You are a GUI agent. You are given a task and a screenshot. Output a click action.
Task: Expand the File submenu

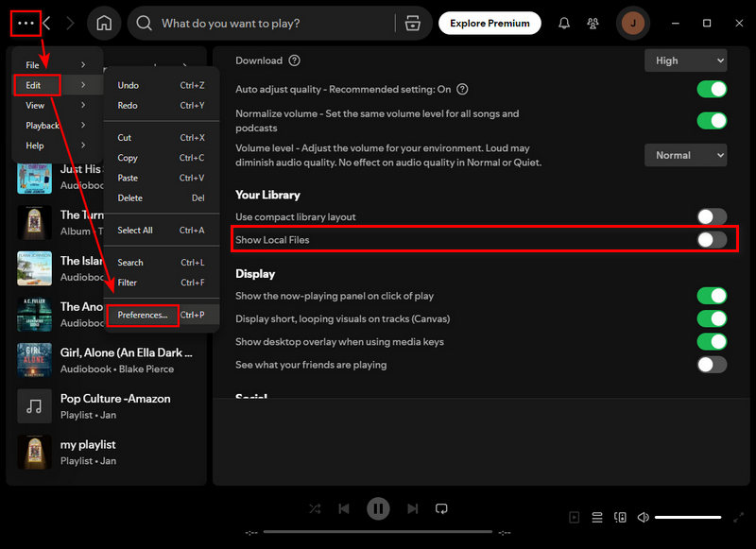57,64
